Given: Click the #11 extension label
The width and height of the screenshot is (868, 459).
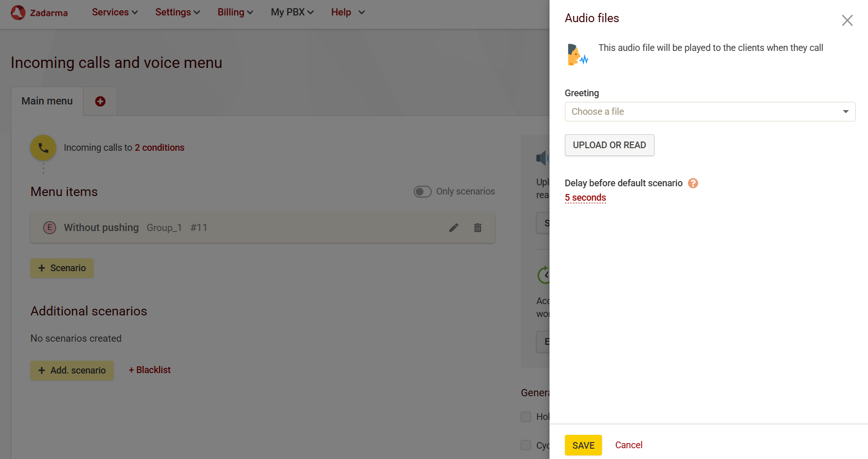Looking at the screenshot, I should tap(199, 227).
